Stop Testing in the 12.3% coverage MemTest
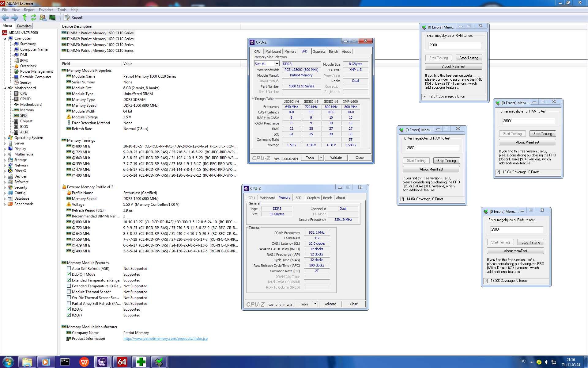The width and height of the screenshot is (588, 368). (469, 58)
